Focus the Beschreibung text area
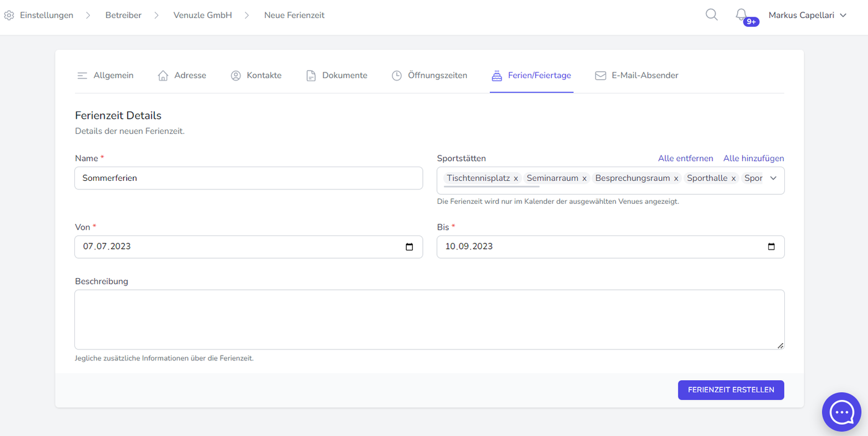 (x=429, y=320)
